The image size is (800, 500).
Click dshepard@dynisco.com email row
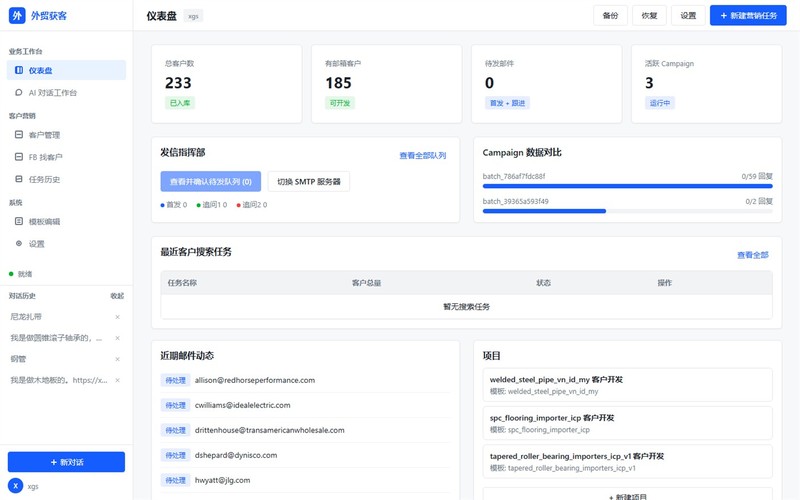pyautogui.click(x=305, y=455)
